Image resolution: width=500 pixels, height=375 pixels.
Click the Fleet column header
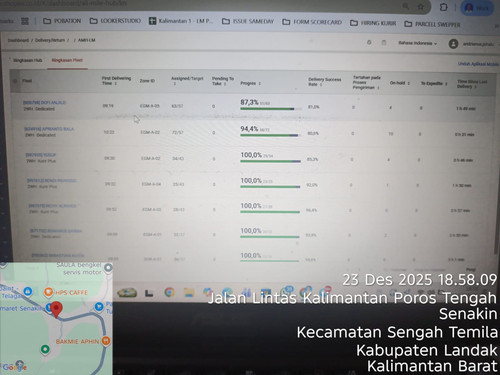pos(27,81)
